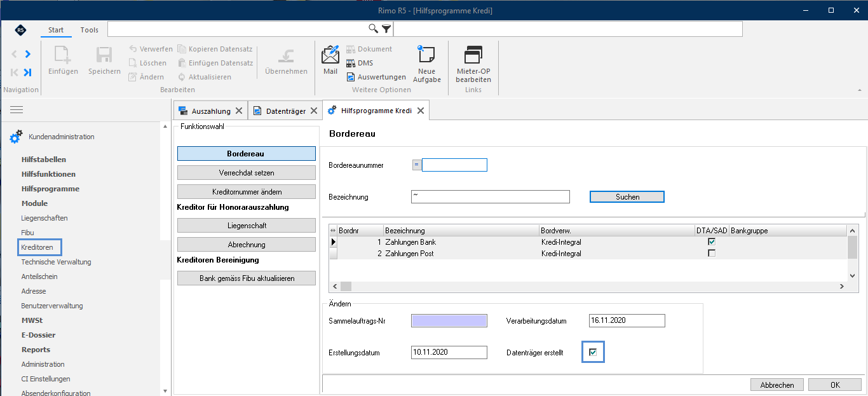
Task: Click the OK button
Action: (835, 385)
